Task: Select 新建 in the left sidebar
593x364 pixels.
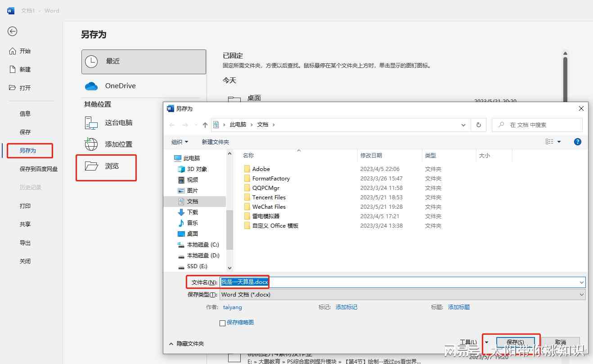Action: tap(20, 69)
